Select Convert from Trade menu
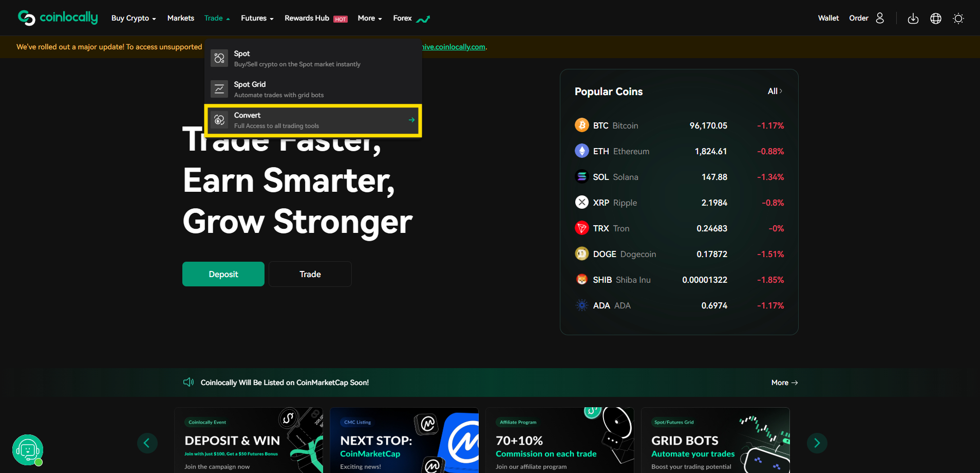The height and width of the screenshot is (473, 980). pos(313,120)
